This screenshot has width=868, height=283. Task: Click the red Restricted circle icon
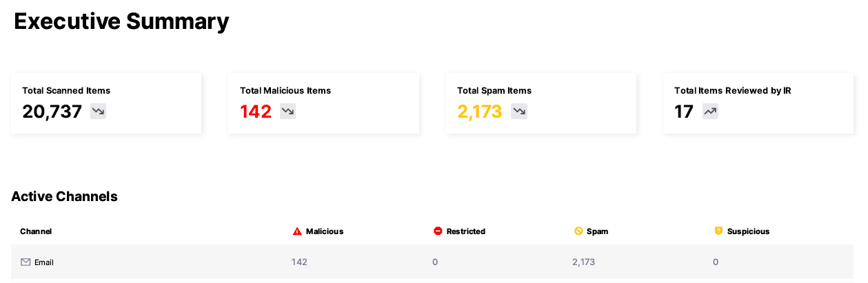click(x=438, y=231)
